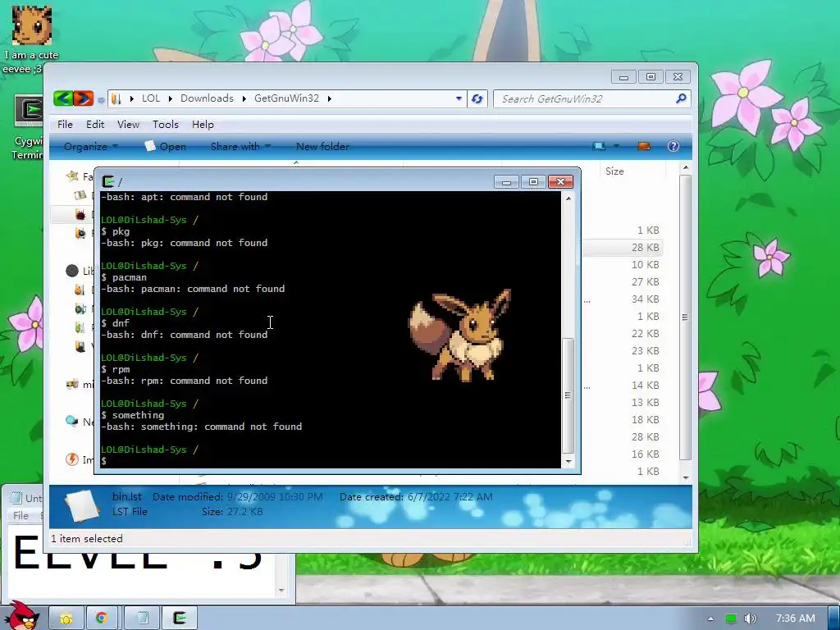Expand the arrow after Downloads in breadcrumb
The width and height of the screenshot is (840, 630).
tap(244, 98)
